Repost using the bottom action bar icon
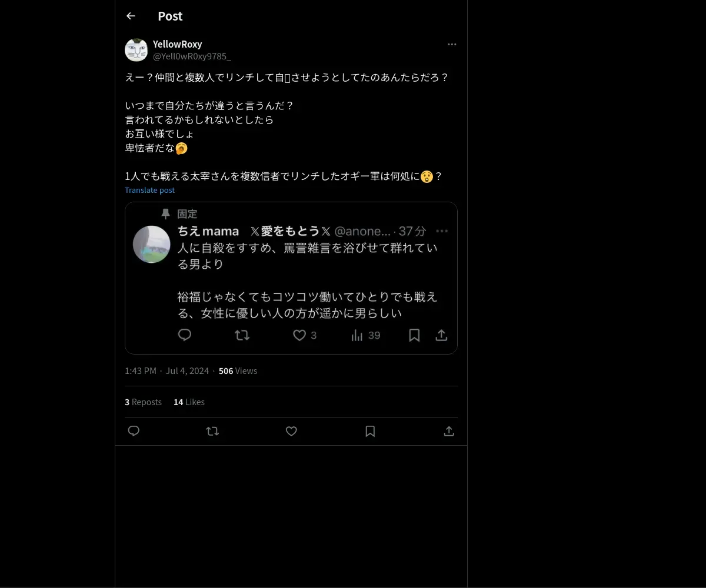The image size is (706, 588). pyautogui.click(x=212, y=431)
